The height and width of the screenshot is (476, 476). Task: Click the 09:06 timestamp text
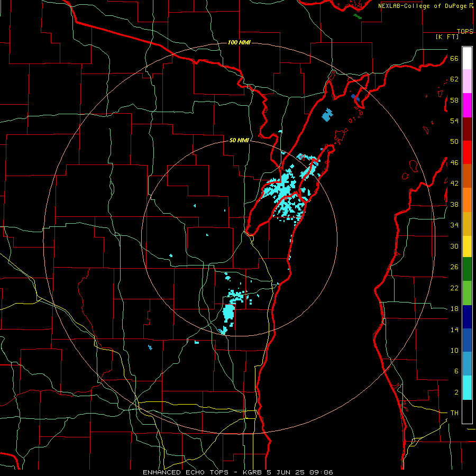tap(321, 472)
